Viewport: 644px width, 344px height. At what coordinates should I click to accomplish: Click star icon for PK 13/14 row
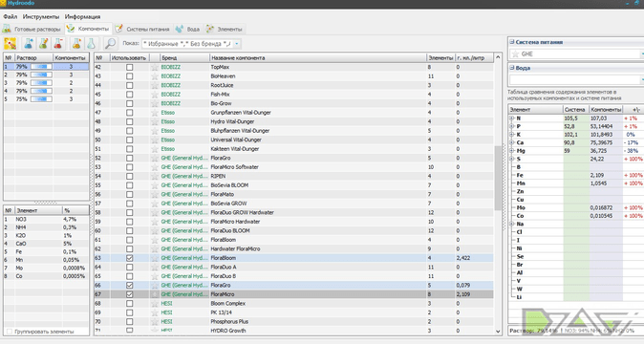(x=155, y=312)
